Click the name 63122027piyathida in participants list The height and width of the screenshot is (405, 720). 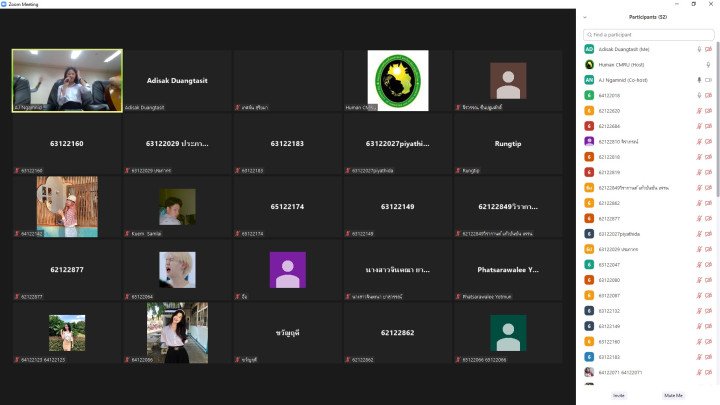tap(619, 234)
